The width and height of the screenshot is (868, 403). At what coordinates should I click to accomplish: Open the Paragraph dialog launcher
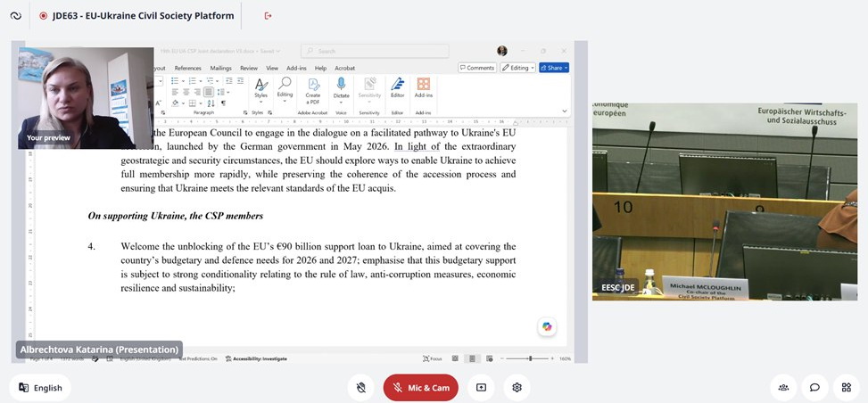click(245, 112)
